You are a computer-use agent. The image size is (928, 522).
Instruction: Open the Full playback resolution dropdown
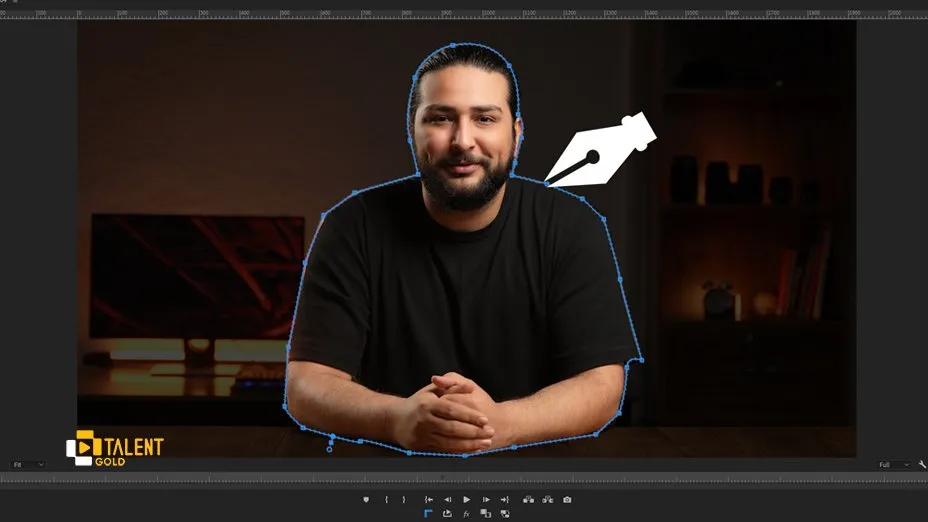(x=893, y=465)
